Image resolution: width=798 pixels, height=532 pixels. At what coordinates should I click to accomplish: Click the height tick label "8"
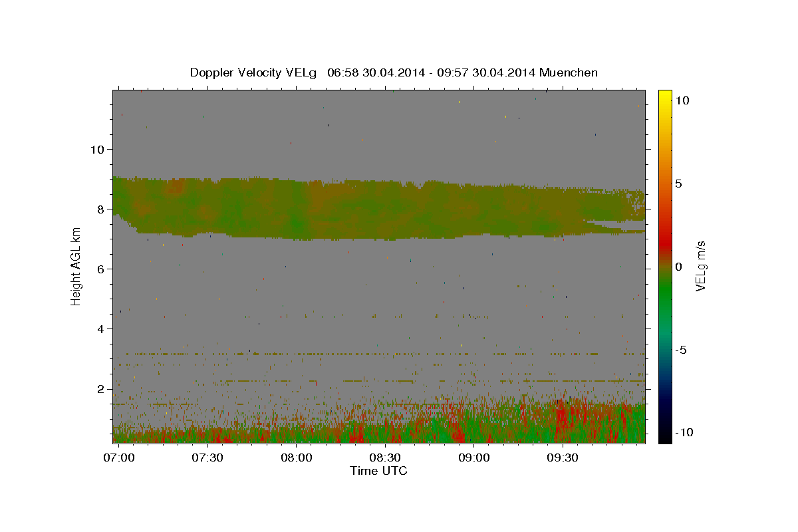pos(100,209)
